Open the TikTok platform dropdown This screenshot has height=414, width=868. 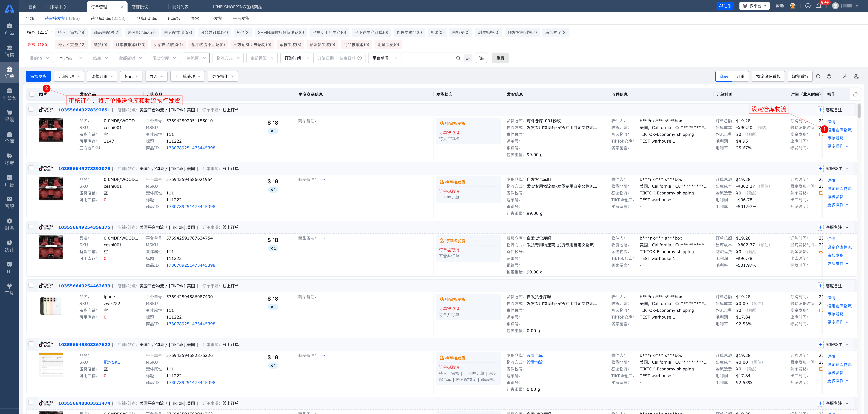tap(71, 58)
